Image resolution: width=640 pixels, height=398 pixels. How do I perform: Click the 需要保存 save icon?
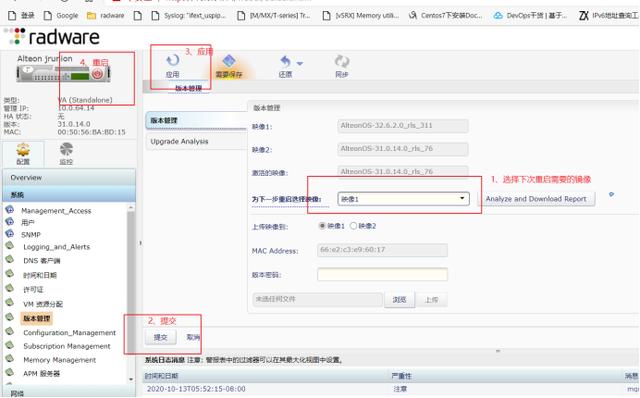(229, 61)
